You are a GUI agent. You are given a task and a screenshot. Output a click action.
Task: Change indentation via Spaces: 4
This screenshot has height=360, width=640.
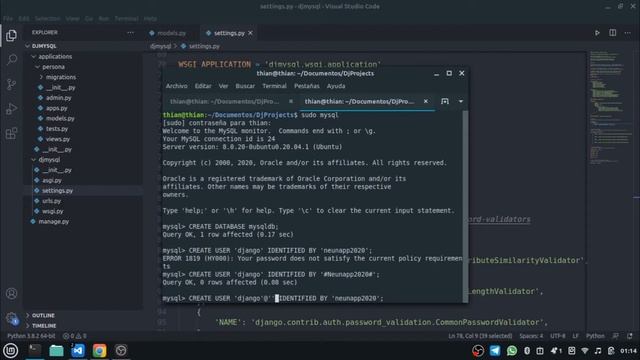531,336
